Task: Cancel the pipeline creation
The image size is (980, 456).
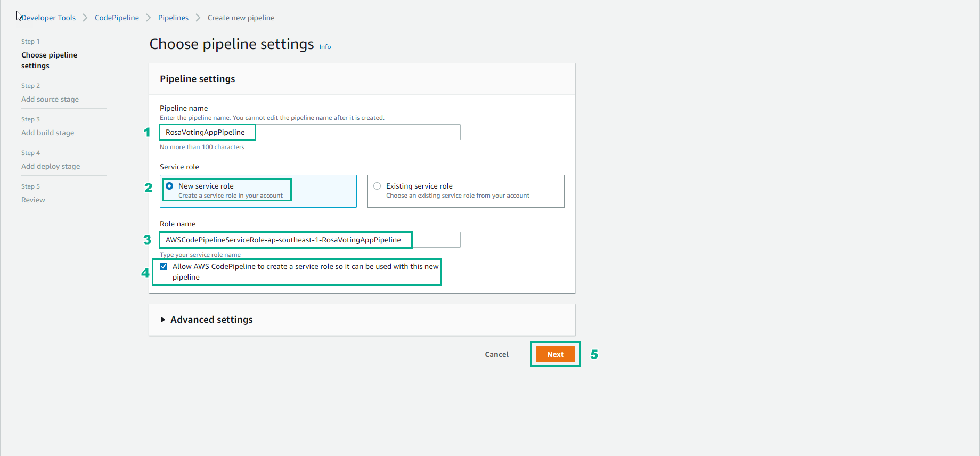Action: click(496, 354)
